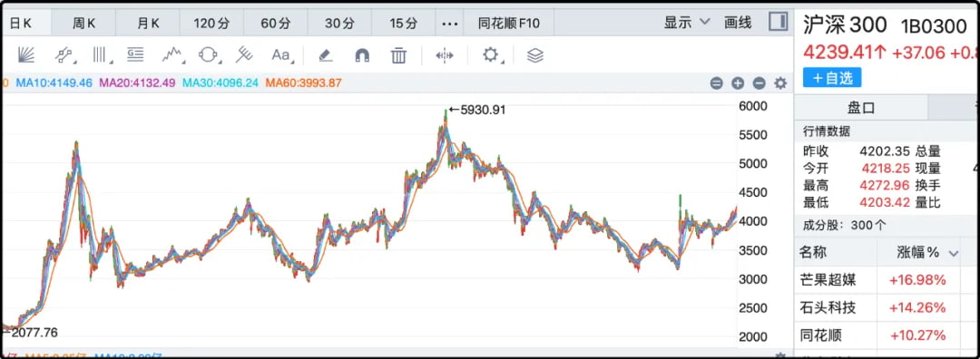Select the 15分 period tab
980x359 pixels.
pos(403,23)
